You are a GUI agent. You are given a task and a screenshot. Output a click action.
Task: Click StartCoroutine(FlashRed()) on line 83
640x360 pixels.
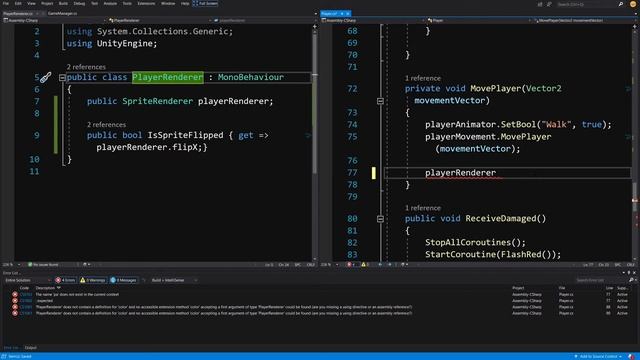point(493,255)
